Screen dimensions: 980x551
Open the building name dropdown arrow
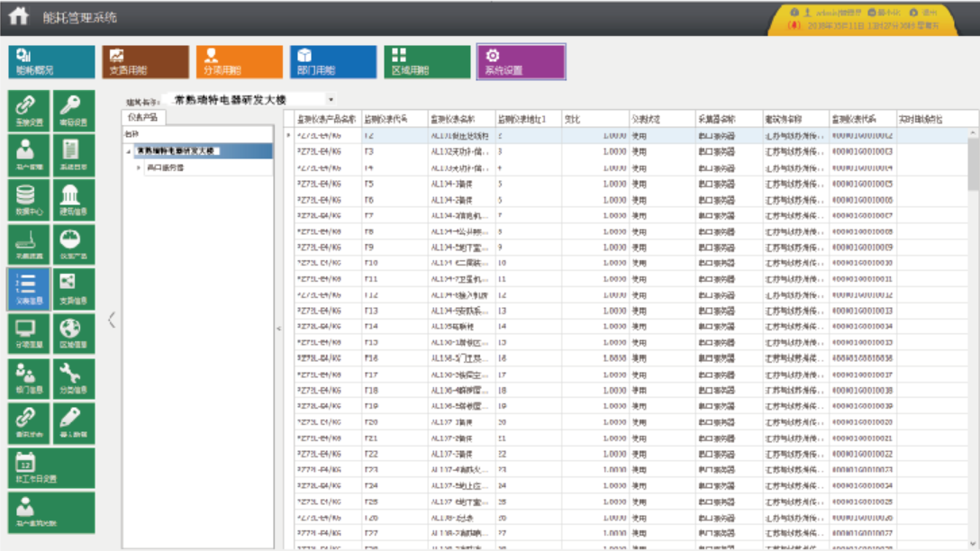tap(331, 100)
